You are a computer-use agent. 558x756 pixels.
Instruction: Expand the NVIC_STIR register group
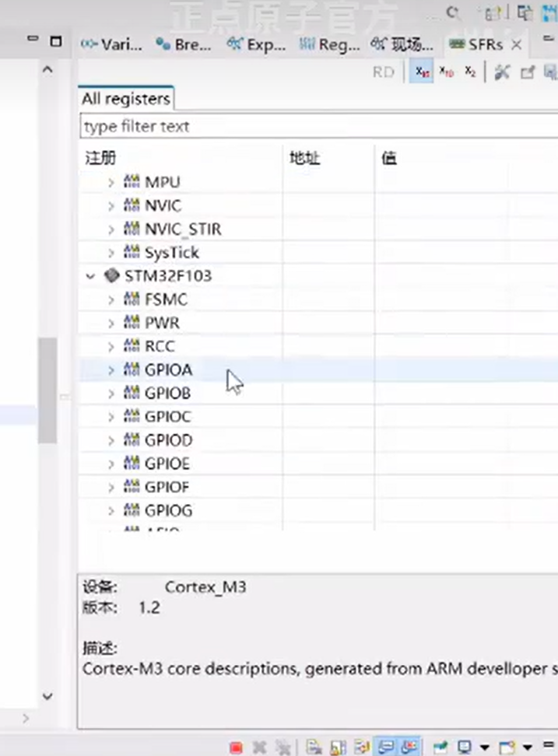[111, 229]
